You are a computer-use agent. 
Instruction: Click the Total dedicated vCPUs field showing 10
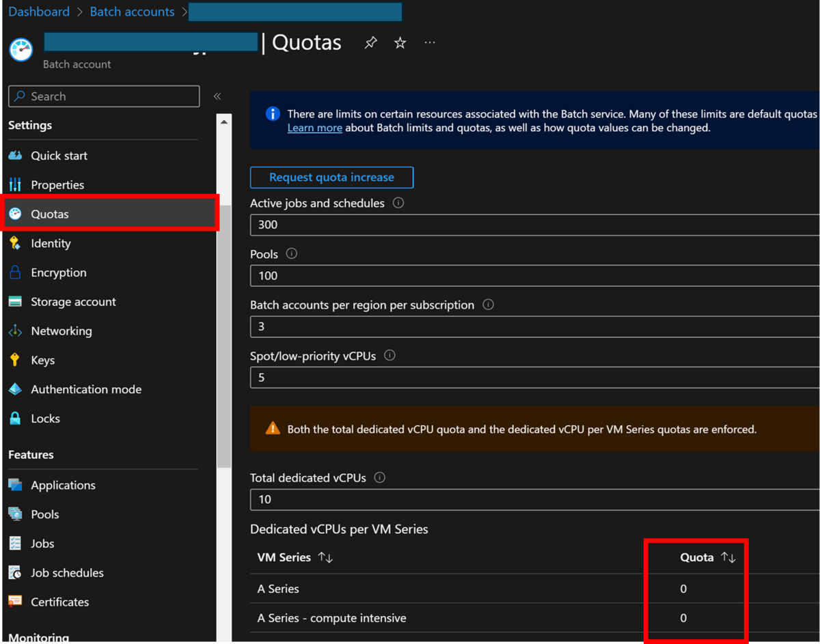click(x=535, y=499)
